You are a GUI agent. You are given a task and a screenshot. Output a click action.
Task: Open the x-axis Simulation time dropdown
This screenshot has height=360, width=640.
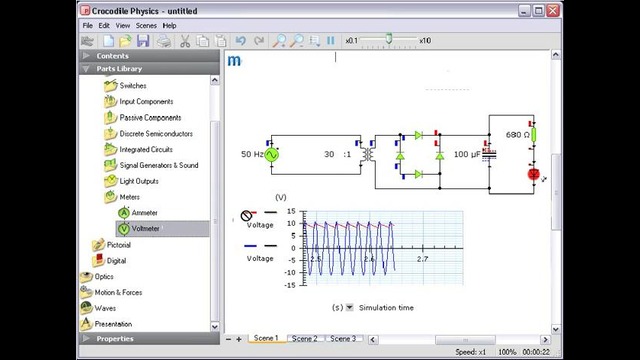pyautogui.click(x=350, y=307)
